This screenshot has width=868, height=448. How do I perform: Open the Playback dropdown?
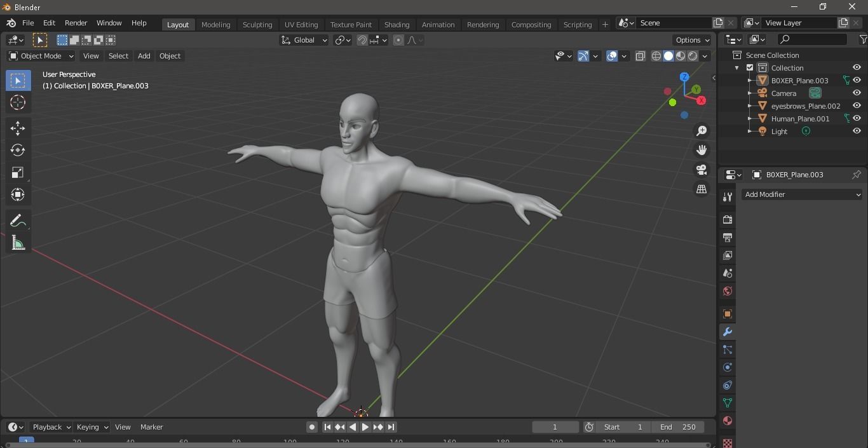pos(52,427)
